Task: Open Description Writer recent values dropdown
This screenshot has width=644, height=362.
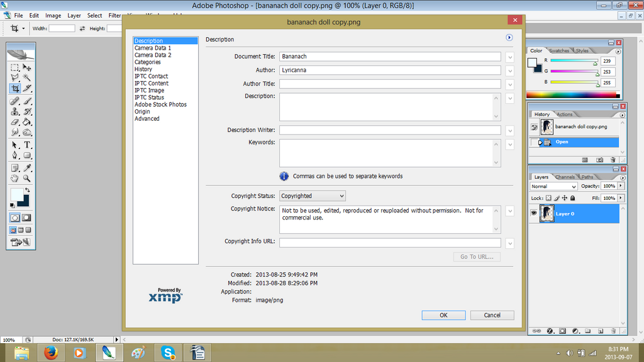Action: [509, 131]
